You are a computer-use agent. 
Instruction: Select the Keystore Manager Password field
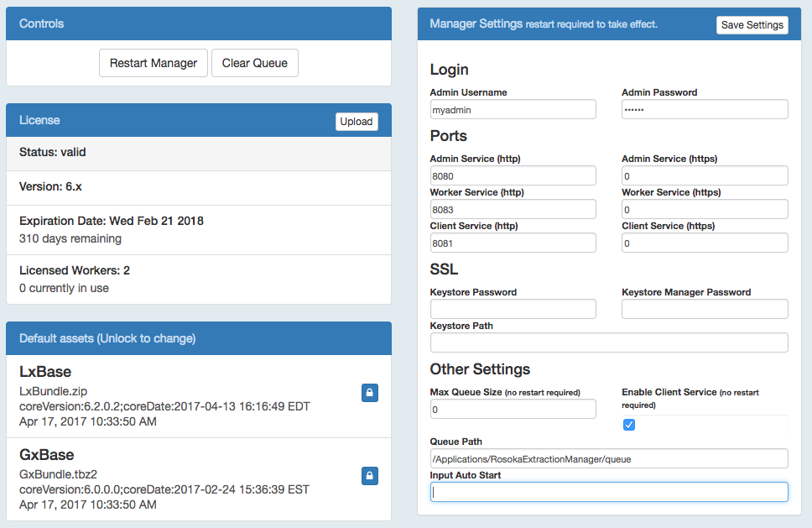coord(704,309)
